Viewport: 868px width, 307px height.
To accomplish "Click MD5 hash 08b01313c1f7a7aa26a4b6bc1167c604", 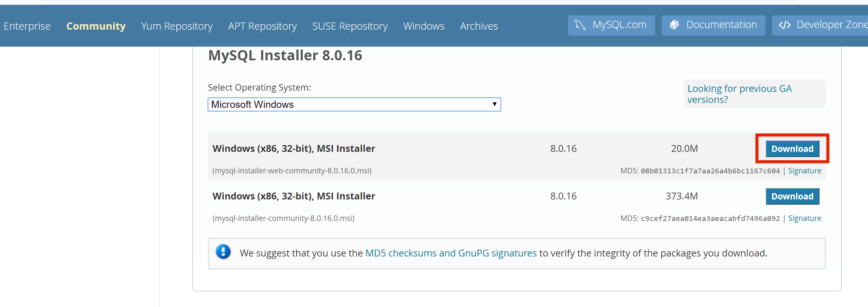I will coord(710,171).
